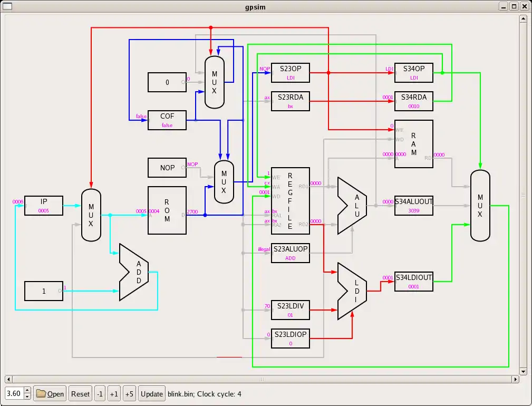532x406 pixels.
Task: Click the zoom factor input field
Action: pyautogui.click(x=14, y=393)
